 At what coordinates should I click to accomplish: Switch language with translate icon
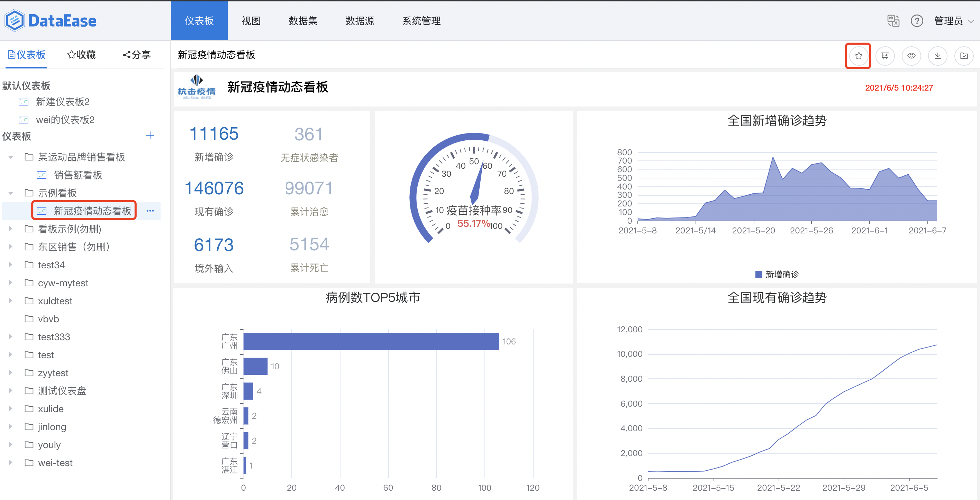click(893, 20)
